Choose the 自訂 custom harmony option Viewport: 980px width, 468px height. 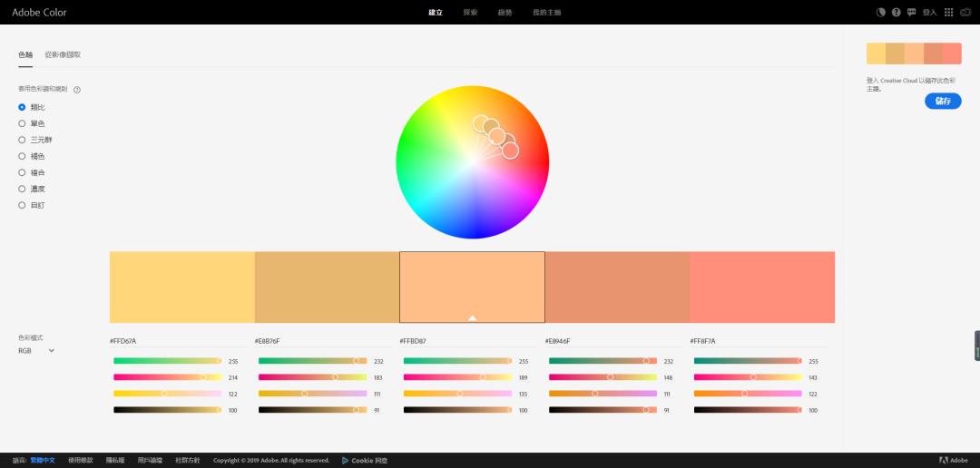click(22, 205)
